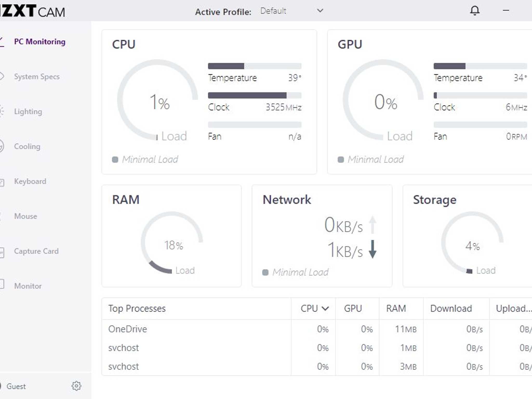The width and height of the screenshot is (532, 399).
Task: Open the PC Monitoring section
Action: (39, 42)
